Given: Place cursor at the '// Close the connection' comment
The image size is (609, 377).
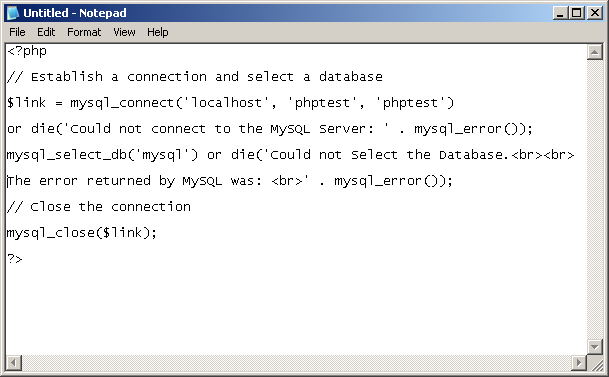Looking at the screenshot, I should click(x=99, y=207).
